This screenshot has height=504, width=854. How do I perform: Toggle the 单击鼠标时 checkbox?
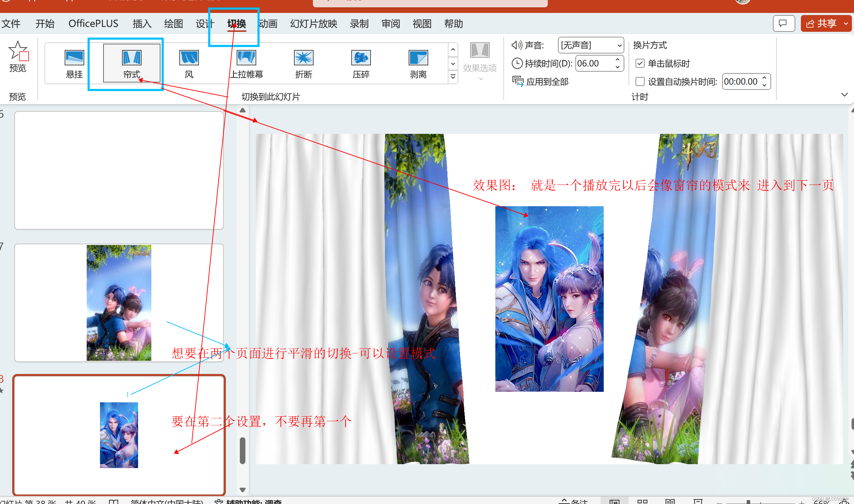tap(640, 64)
